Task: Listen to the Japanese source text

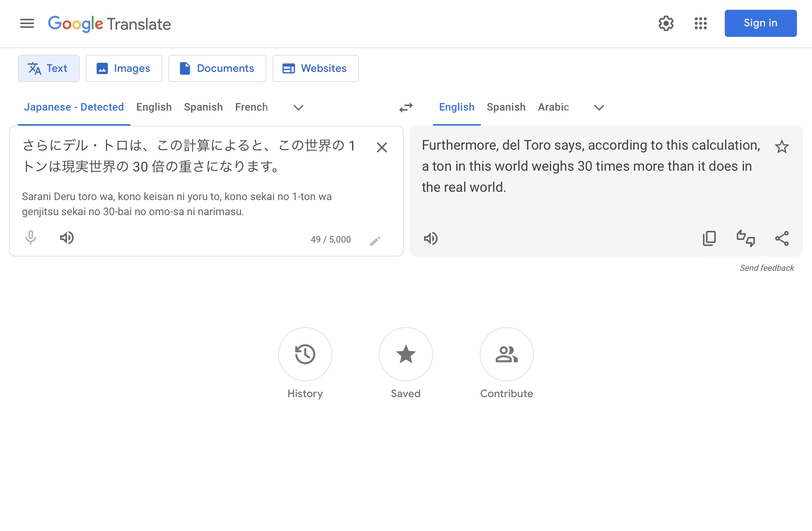Action: pyautogui.click(x=67, y=238)
